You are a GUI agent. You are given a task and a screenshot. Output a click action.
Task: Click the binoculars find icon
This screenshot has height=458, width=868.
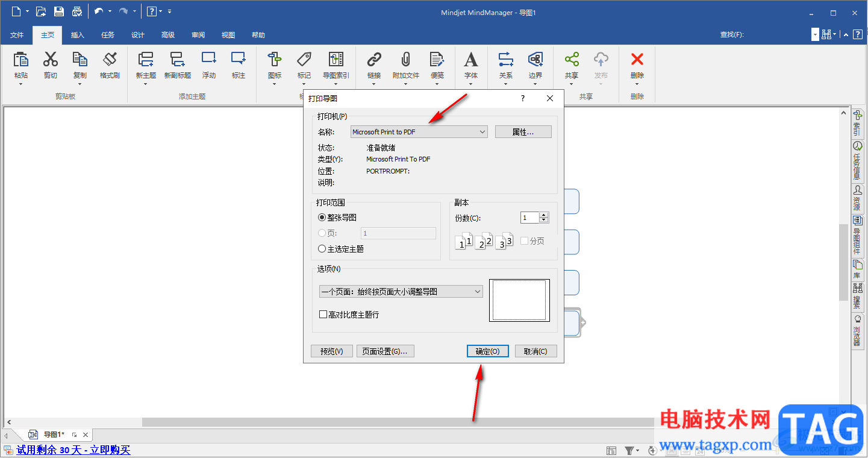coord(827,34)
